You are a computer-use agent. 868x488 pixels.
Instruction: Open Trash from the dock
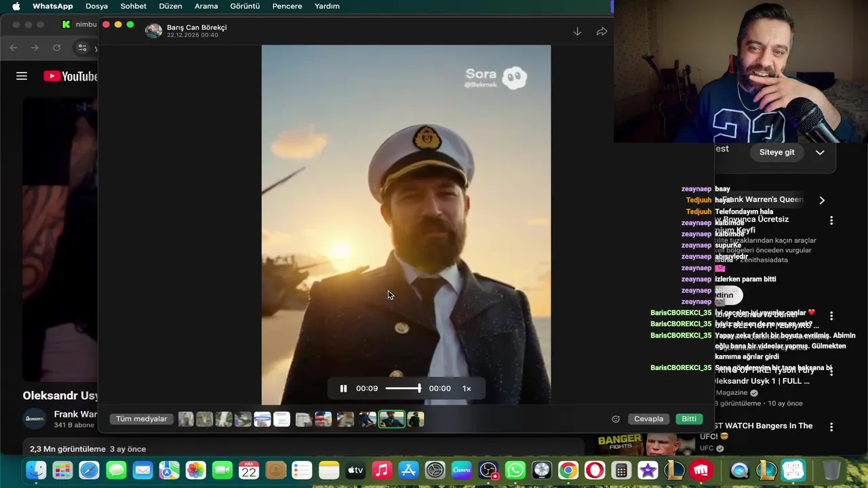pos(831,470)
